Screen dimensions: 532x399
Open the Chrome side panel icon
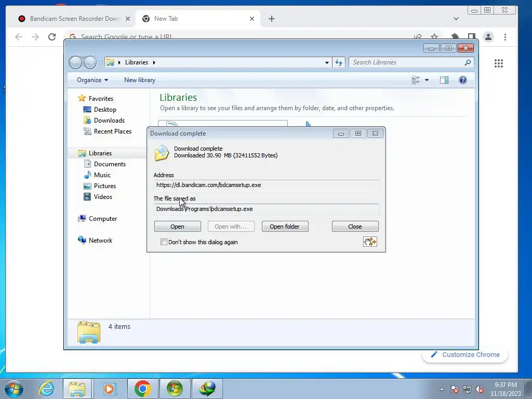coord(472,36)
